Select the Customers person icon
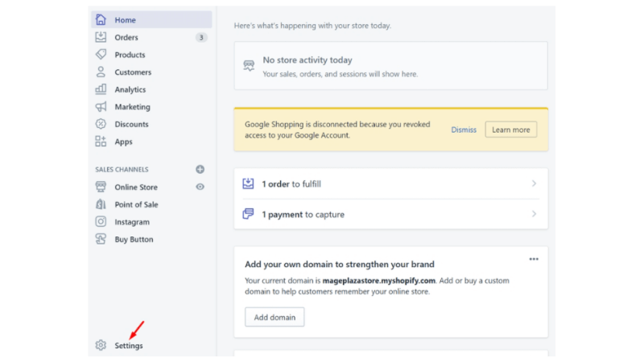The width and height of the screenshot is (644, 362). point(101,72)
